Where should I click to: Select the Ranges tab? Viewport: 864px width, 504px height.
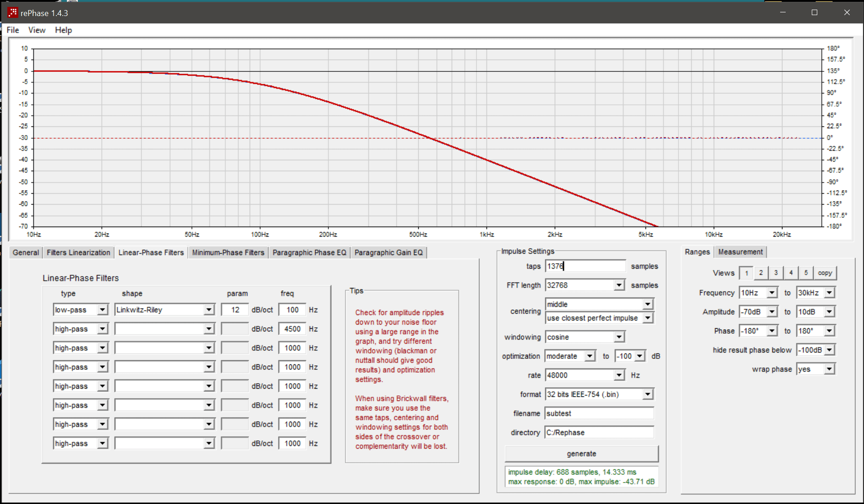pos(697,252)
